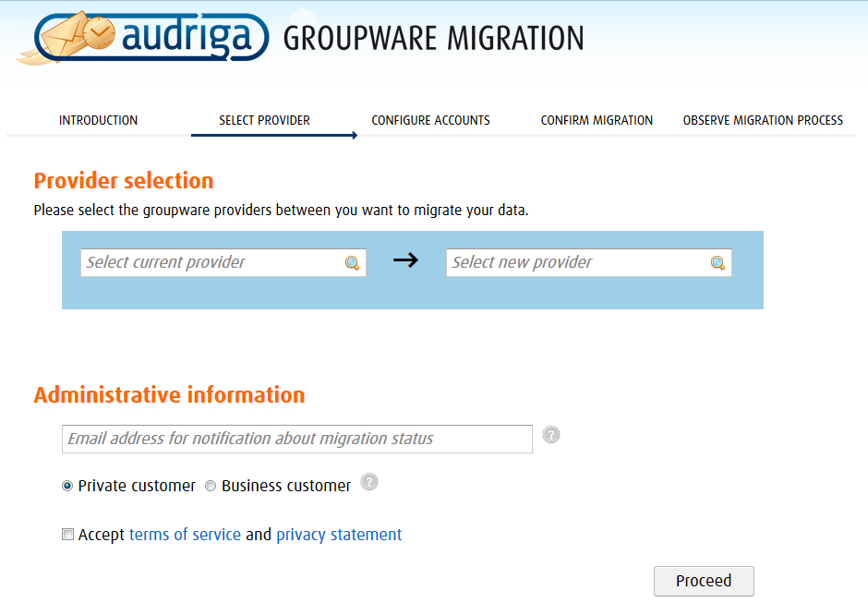Screen dimensions: 868x615
Task: Open the Select current provider combo box
Action: click(212, 263)
